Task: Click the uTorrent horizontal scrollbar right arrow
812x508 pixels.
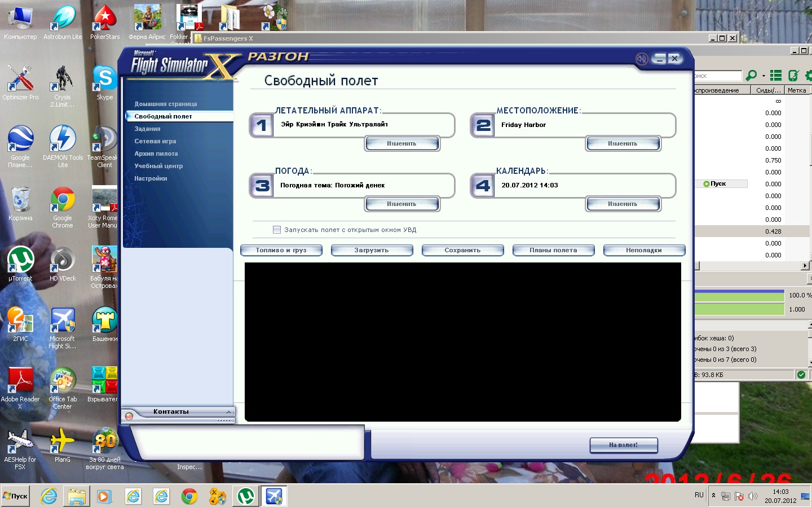Action: (805, 265)
